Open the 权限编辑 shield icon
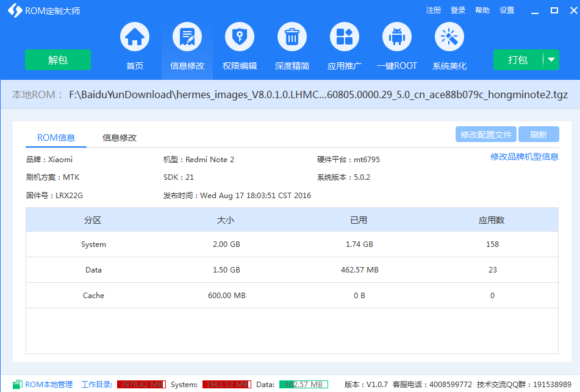This screenshot has height=392, width=580. pyautogui.click(x=240, y=37)
